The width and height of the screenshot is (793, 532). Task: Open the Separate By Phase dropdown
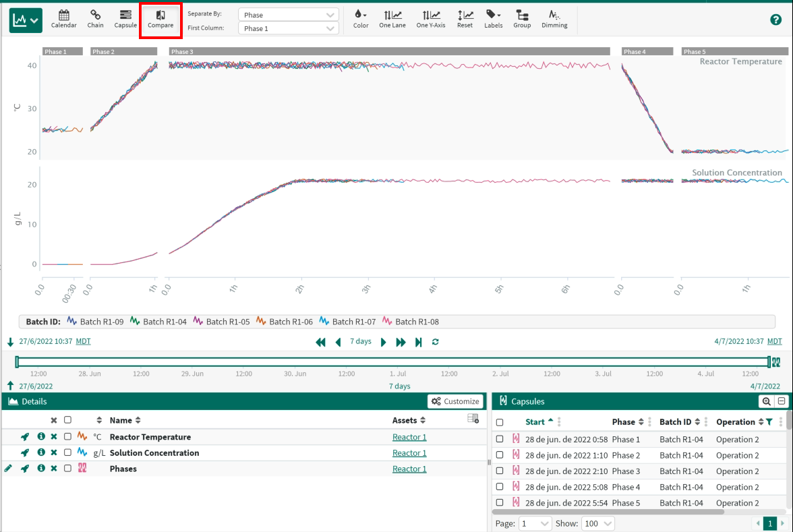pyautogui.click(x=289, y=15)
